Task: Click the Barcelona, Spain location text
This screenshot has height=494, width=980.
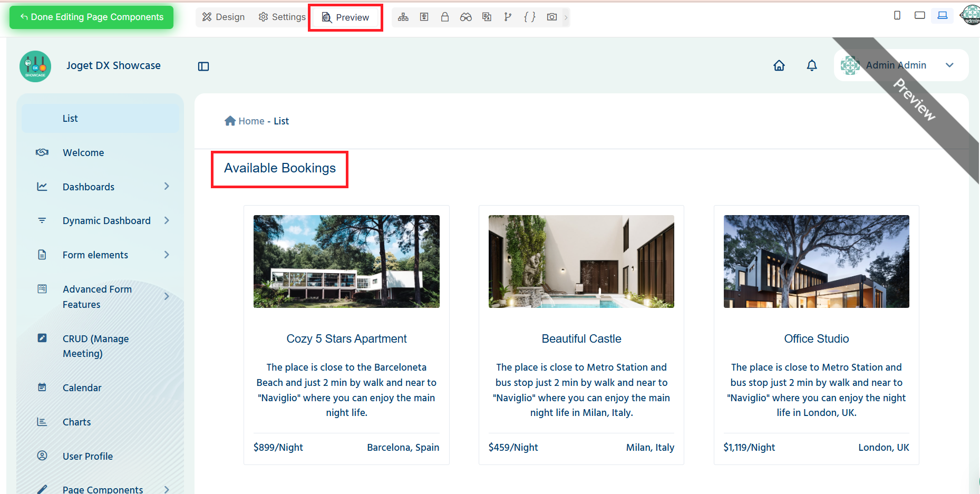Action: coord(403,447)
